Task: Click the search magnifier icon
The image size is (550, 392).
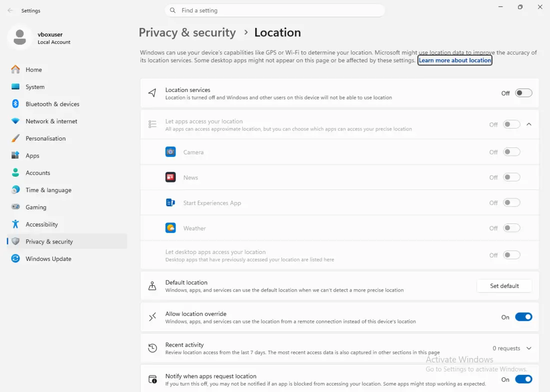Action: [172, 10]
